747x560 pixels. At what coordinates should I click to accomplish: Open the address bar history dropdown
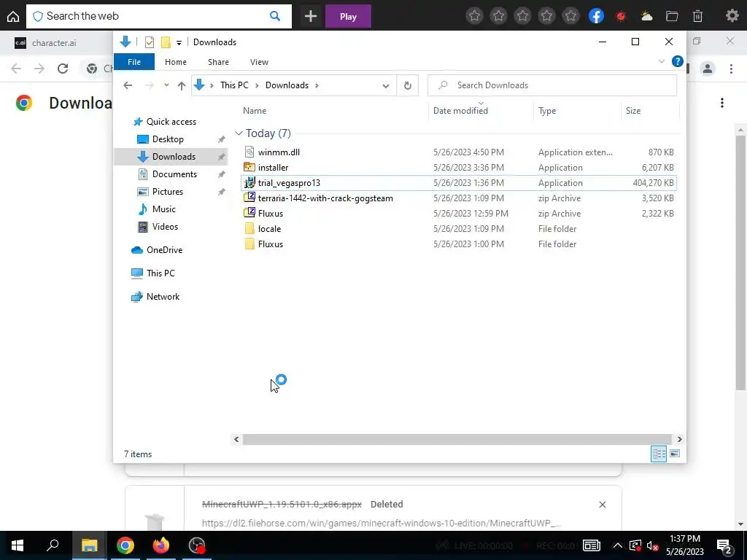(x=385, y=86)
